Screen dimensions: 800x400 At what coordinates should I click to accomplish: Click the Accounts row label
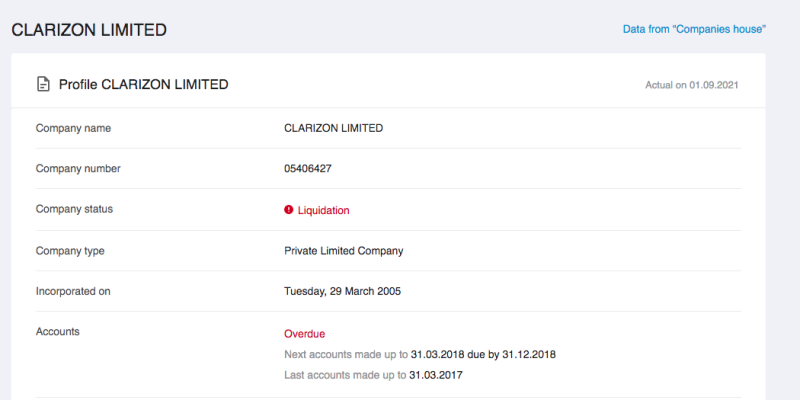58,332
